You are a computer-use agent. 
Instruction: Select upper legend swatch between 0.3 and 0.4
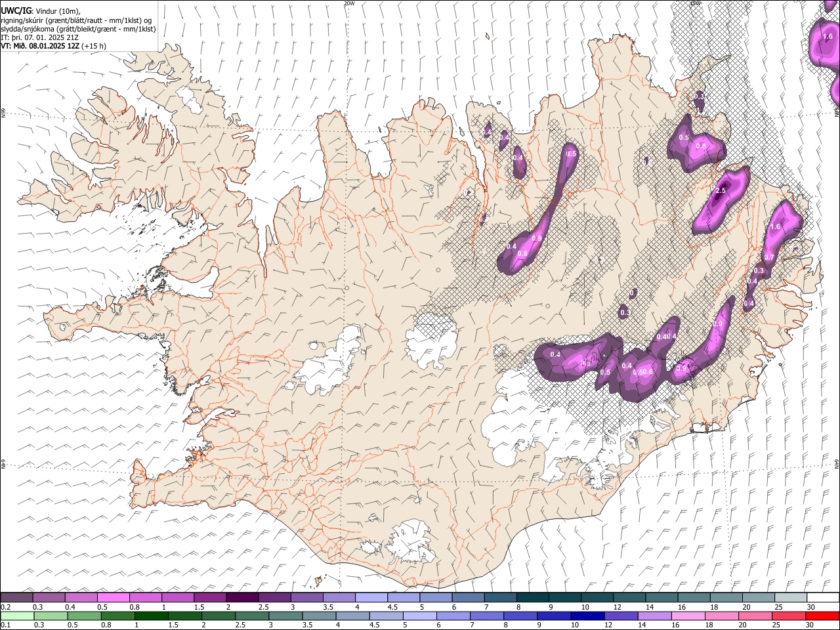(x=49, y=597)
